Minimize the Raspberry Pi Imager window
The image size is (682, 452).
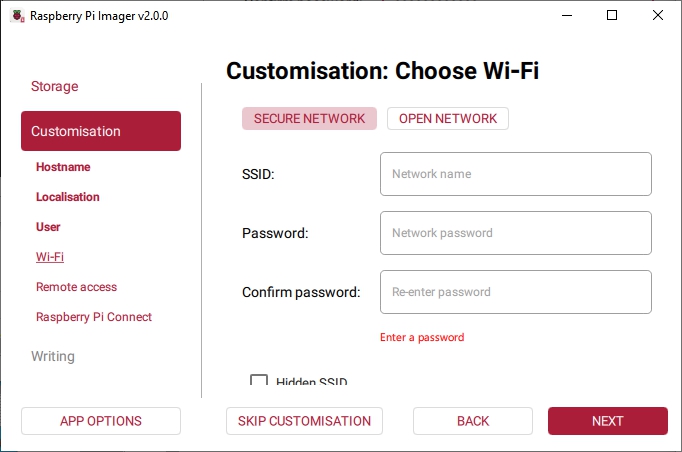point(566,15)
